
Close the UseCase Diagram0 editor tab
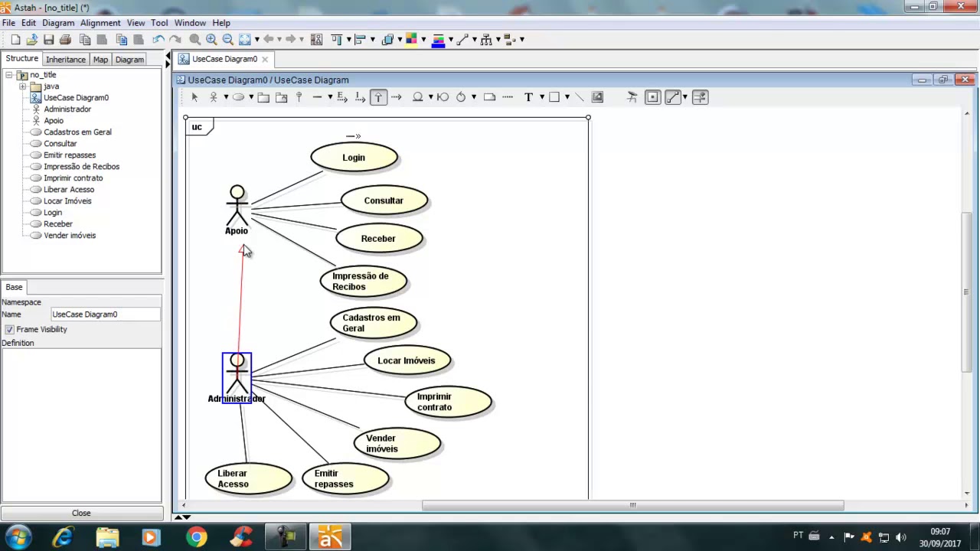(265, 59)
